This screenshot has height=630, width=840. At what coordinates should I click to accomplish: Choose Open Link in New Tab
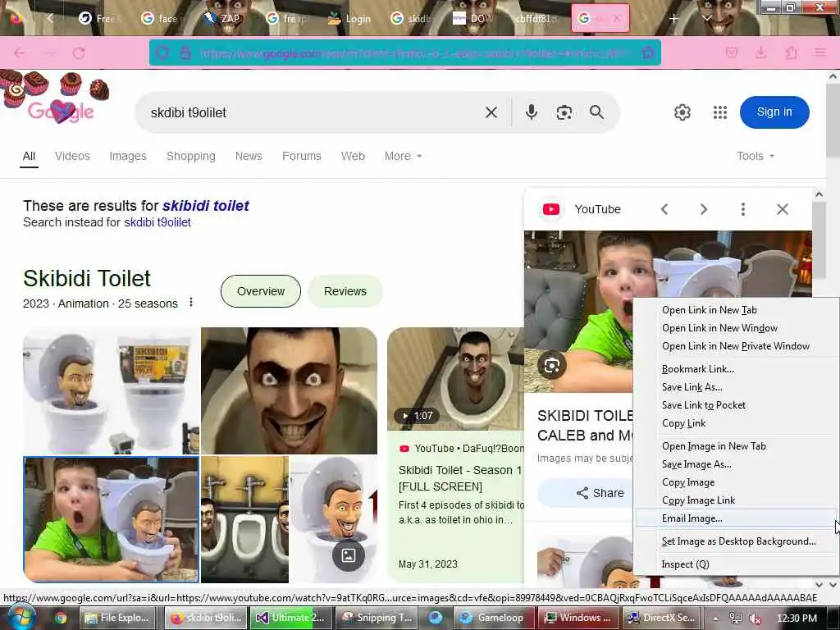(x=736, y=310)
